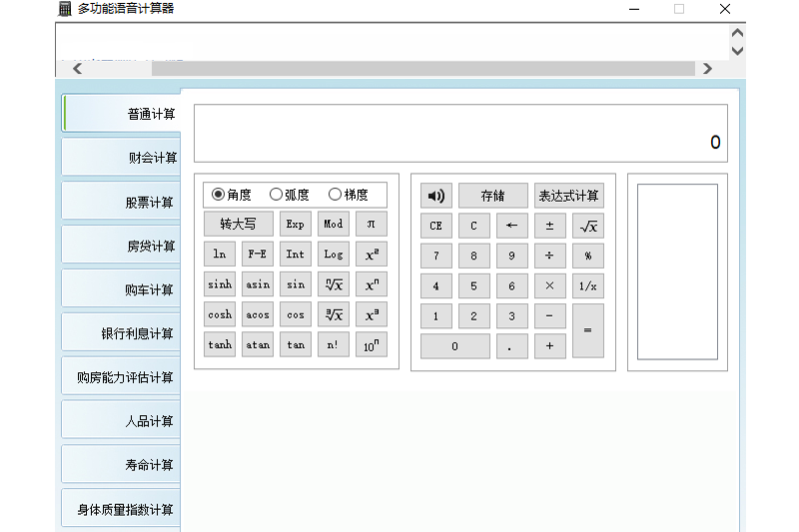
Task: Click the division operator button
Action: [550, 256]
